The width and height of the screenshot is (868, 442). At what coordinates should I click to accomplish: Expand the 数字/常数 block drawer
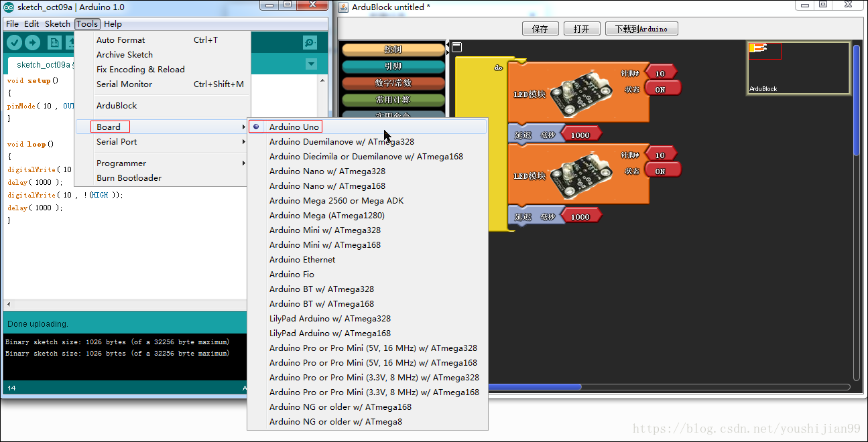point(393,83)
